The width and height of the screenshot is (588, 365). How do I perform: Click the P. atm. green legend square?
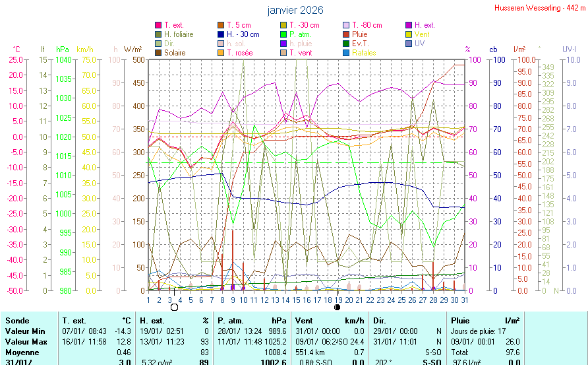(x=283, y=34)
